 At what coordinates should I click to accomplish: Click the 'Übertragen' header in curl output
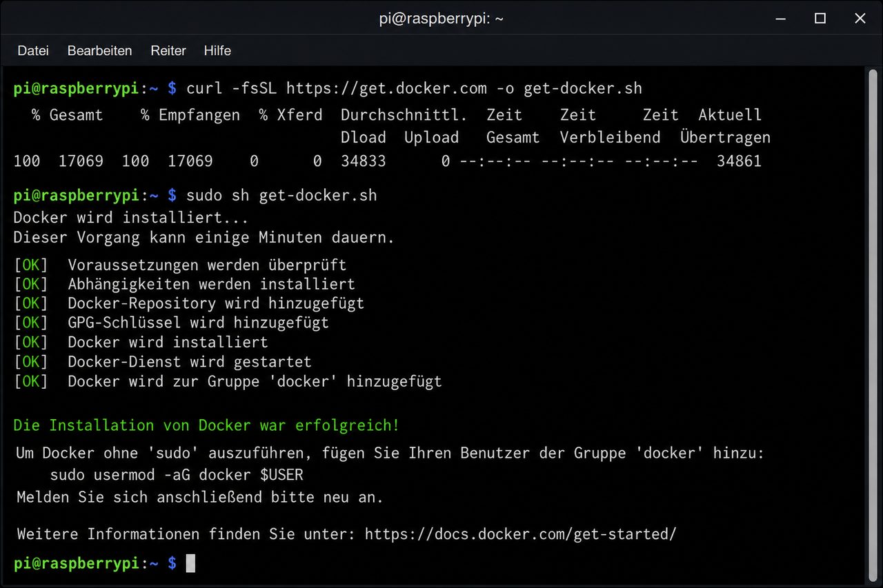coord(725,137)
